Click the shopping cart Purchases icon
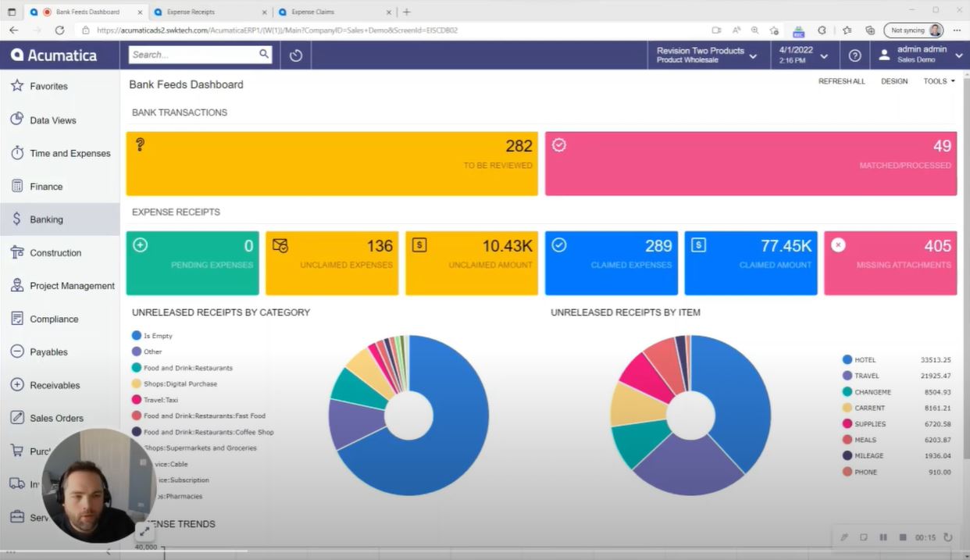 coord(16,451)
